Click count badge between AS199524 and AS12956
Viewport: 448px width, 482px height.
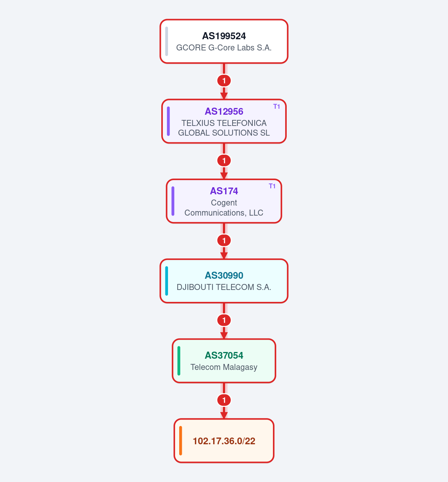coord(224,81)
